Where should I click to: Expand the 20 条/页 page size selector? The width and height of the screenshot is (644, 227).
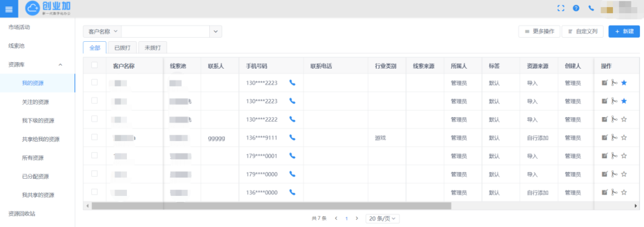coord(383,219)
